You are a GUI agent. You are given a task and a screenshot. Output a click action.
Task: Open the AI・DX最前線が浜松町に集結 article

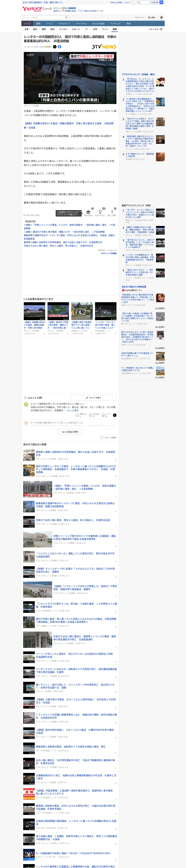coord(73,853)
